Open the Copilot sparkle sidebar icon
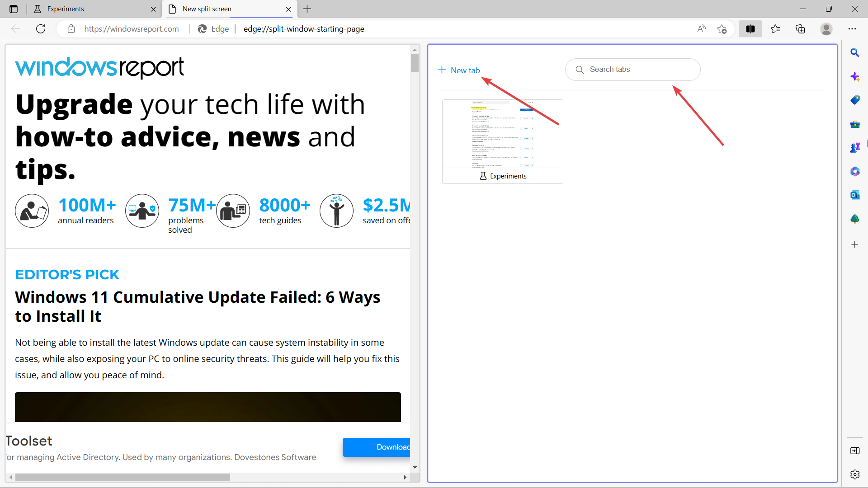The width and height of the screenshot is (868, 488). [854, 77]
